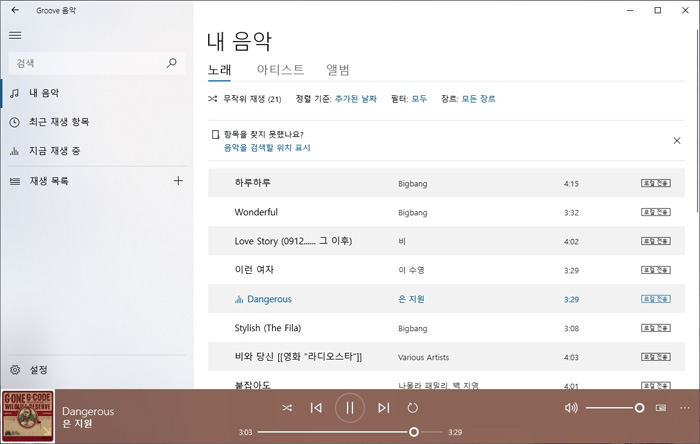Open the hamburger navigation menu
Screen dimensions: 700x444
point(15,35)
